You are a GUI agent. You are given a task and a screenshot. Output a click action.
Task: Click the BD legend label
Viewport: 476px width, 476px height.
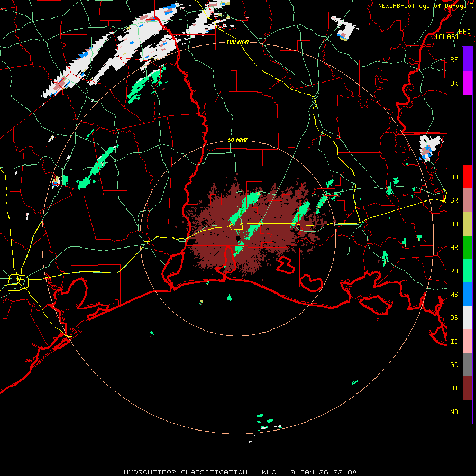click(454, 224)
